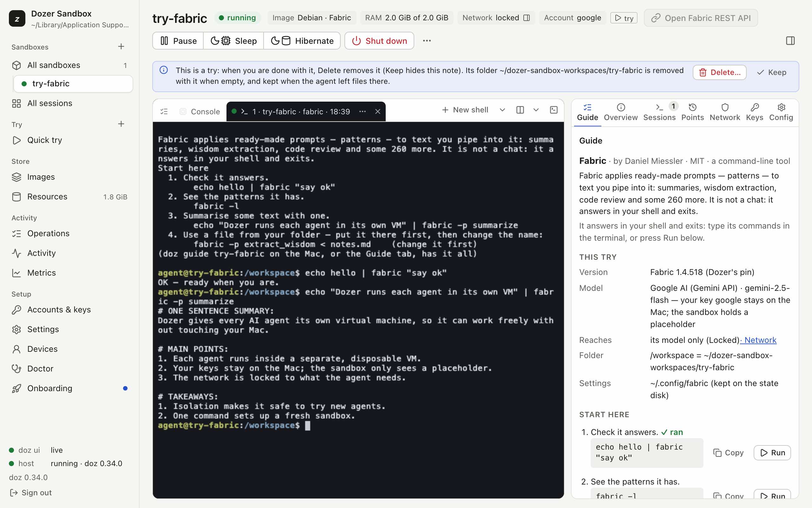The image size is (812, 508).
Task: Hibernate the sandbox
Action: pyautogui.click(x=302, y=41)
